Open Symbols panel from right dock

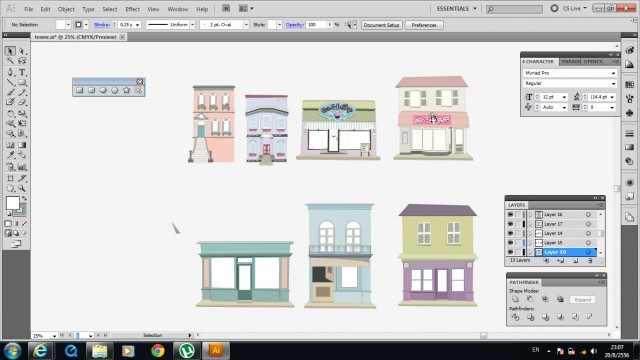[629, 112]
